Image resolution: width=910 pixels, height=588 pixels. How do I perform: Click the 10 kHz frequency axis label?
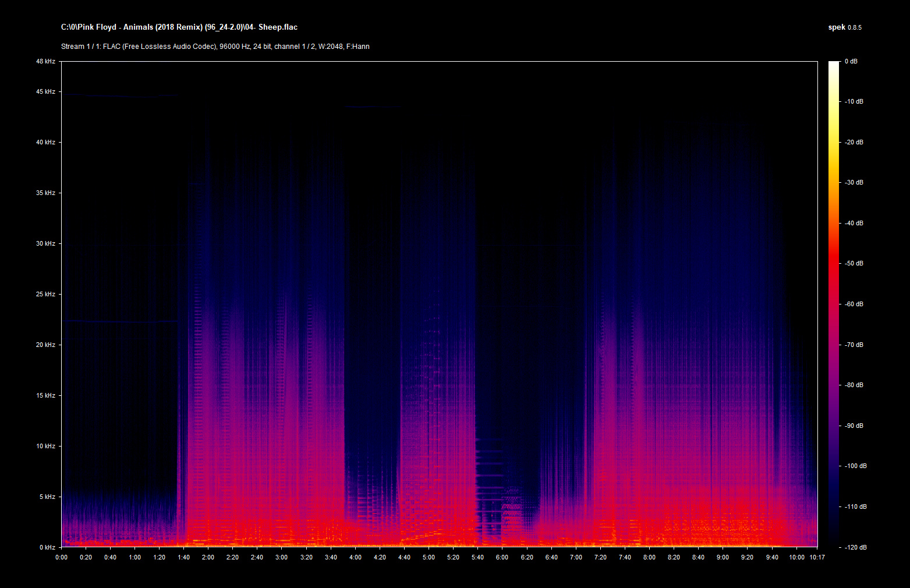45,446
